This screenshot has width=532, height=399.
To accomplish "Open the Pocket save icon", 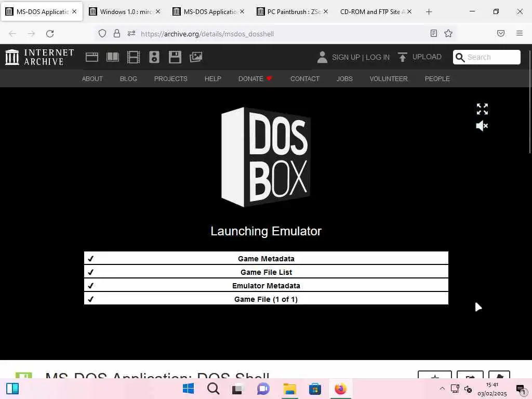I will click(x=500, y=33).
